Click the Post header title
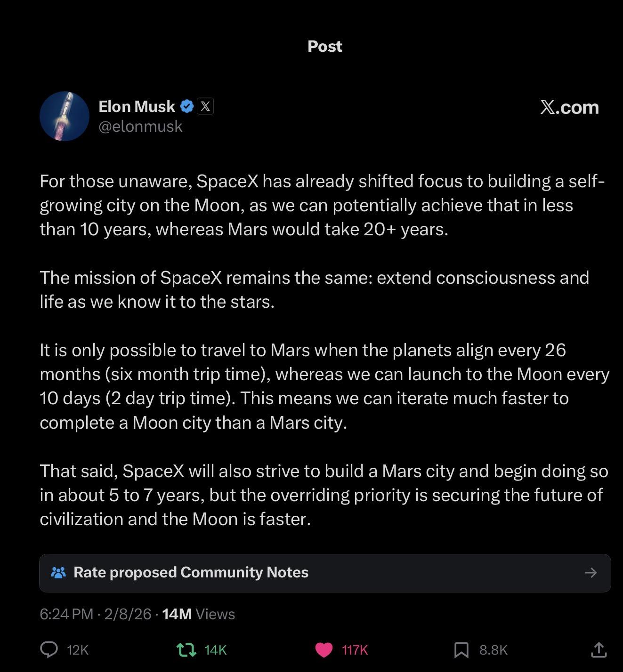 [324, 46]
